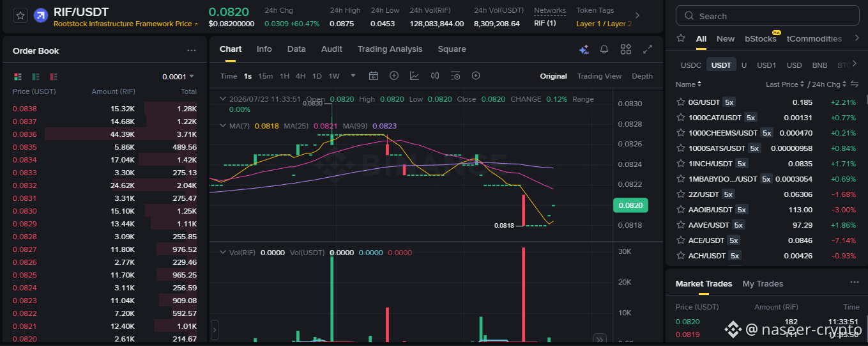Open chart date range calendar icon
Screen dimensions: 868x346
pos(374,75)
